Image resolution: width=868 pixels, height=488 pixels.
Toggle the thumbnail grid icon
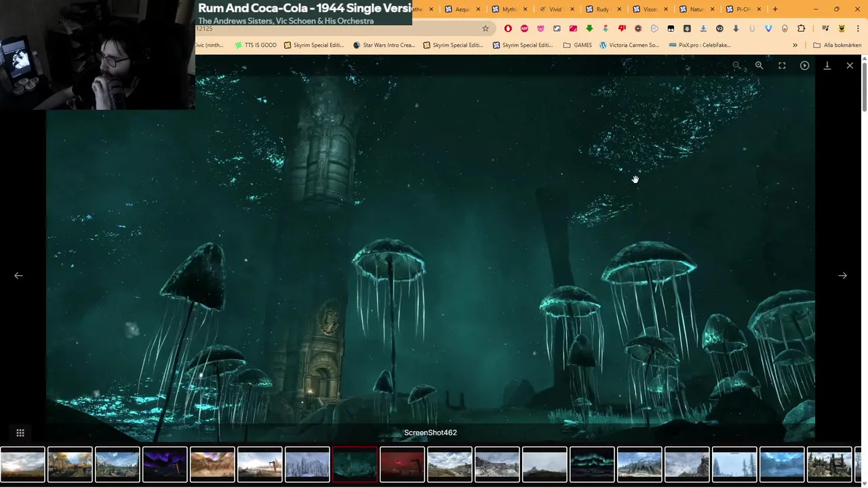[20, 432]
